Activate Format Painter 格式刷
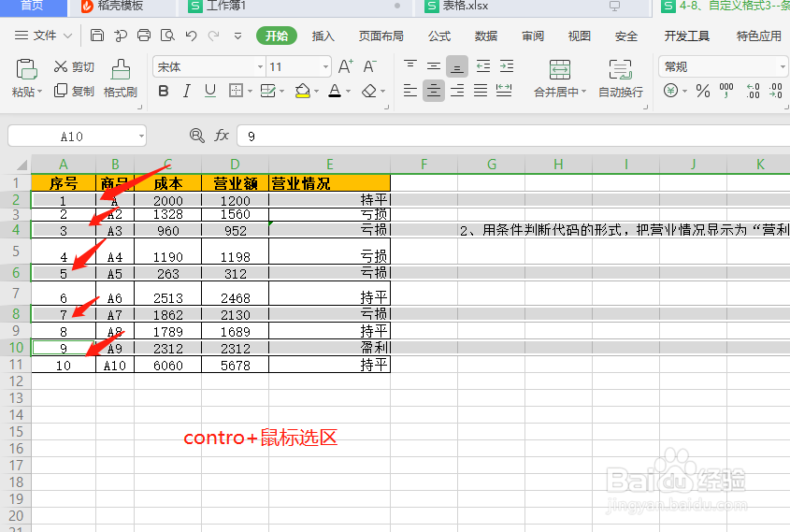The width and height of the screenshot is (790, 532). tap(121, 79)
